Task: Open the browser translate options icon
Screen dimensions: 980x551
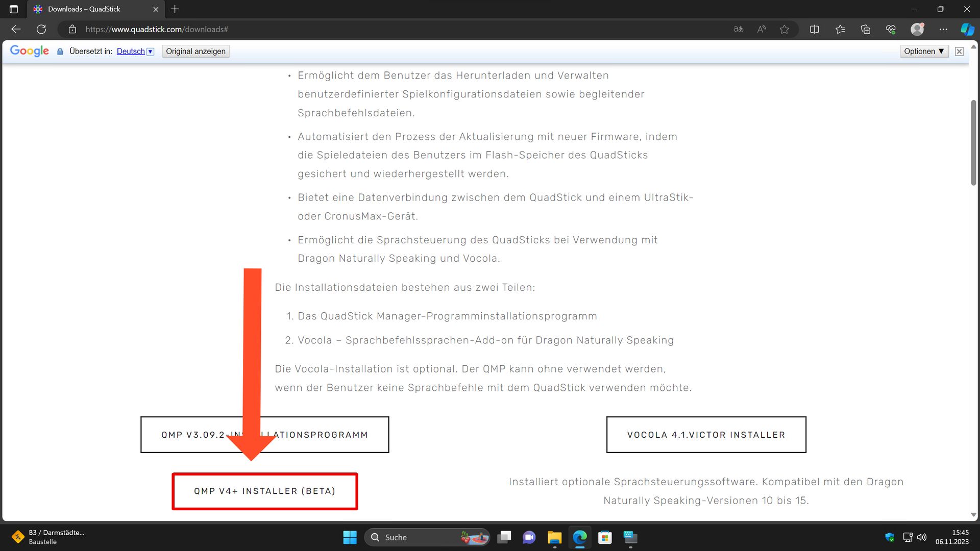Action: (738, 29)
